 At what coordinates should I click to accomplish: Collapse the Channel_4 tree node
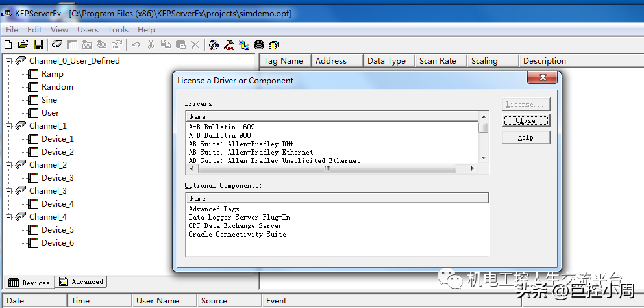(x=8, y=217)
